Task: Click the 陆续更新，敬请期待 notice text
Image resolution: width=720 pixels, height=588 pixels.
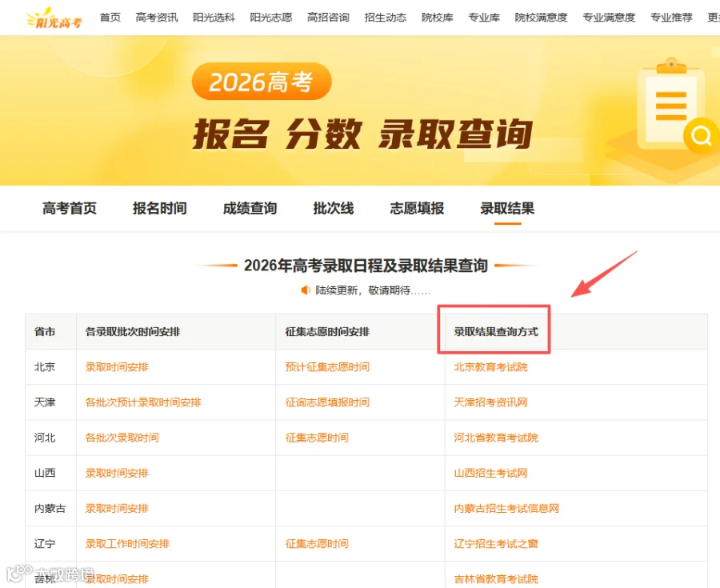Action: 372,290
